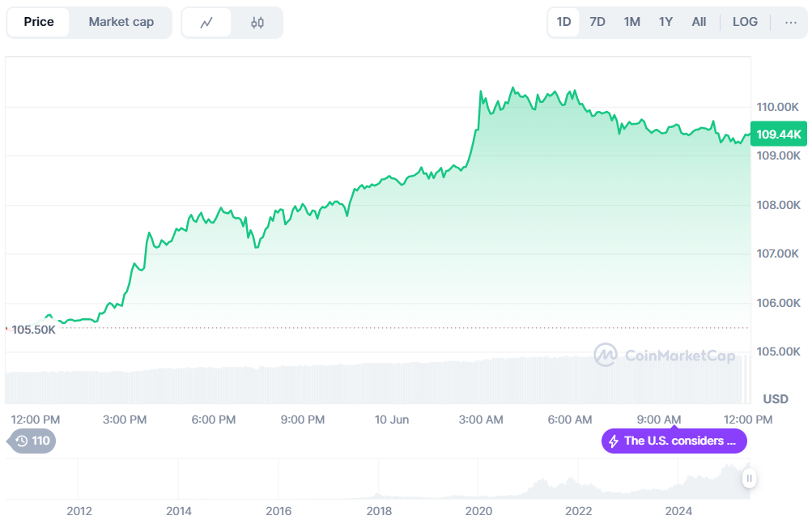The width and height of the screenshot is (812, 524).
Task: Select the Market cap tab
Action: click(121, 22)
